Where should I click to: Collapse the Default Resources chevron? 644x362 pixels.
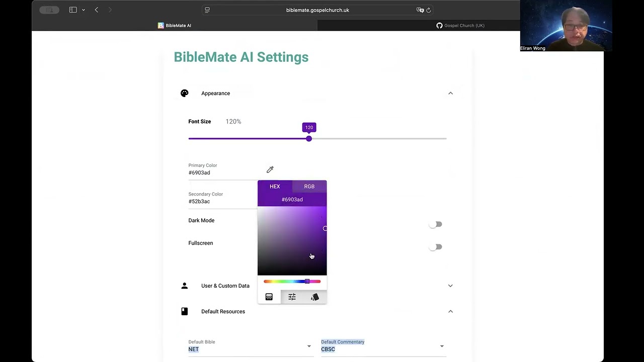450,311
